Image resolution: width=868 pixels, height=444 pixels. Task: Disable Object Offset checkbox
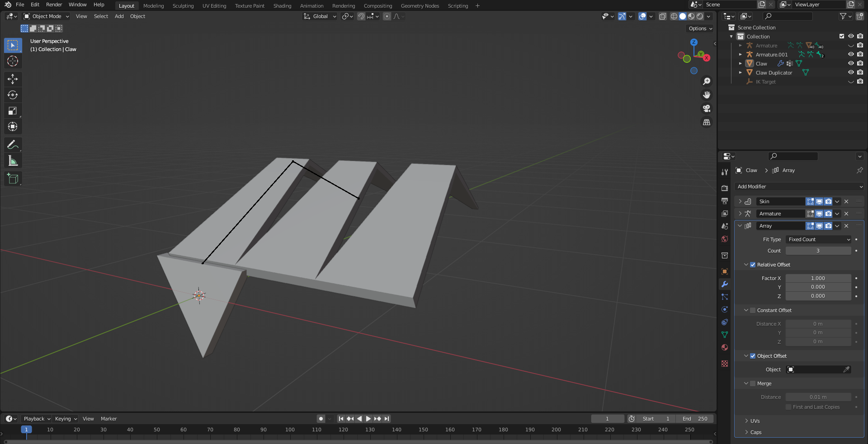coord(753,356)
